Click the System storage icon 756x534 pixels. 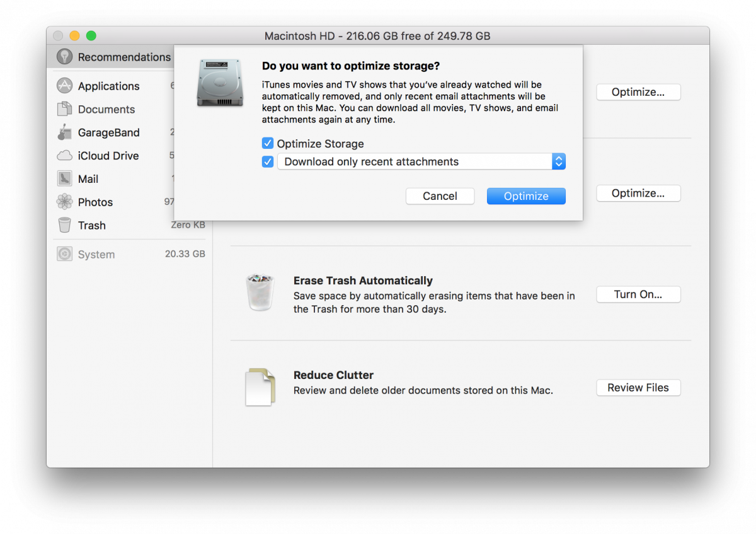[x=65, y=253]
